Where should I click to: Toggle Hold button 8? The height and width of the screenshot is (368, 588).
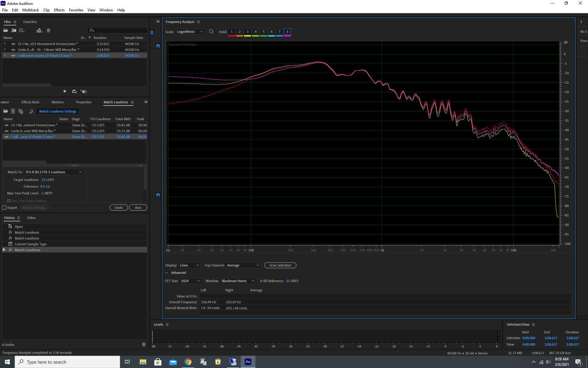[287, 32]
